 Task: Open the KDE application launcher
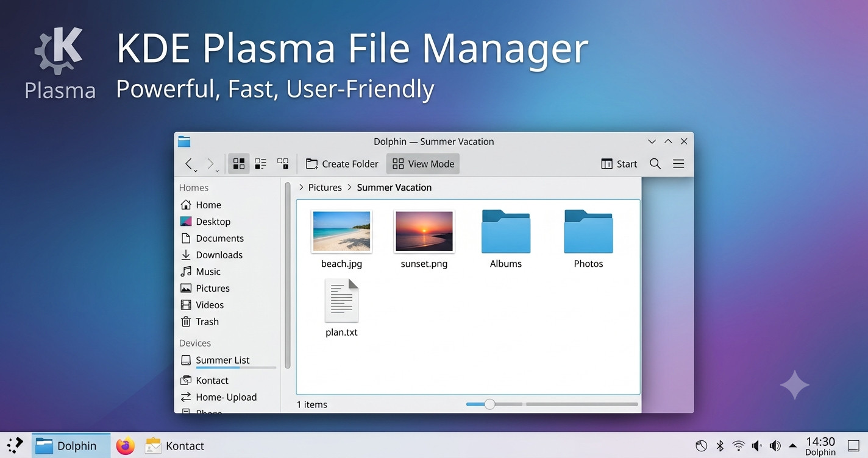point(15,445)
